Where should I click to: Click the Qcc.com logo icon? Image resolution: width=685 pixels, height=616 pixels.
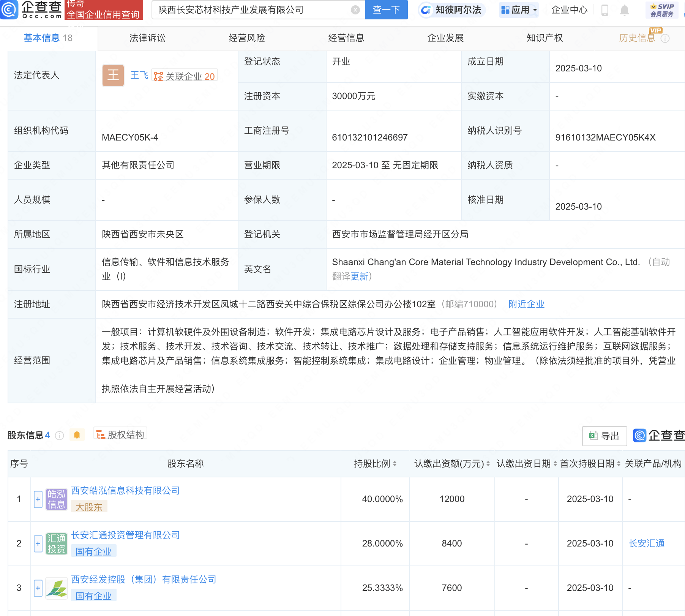pos(9,9)
